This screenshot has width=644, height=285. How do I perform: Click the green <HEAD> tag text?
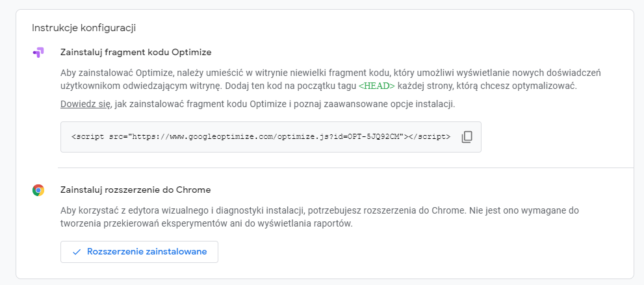pos(377,86)
